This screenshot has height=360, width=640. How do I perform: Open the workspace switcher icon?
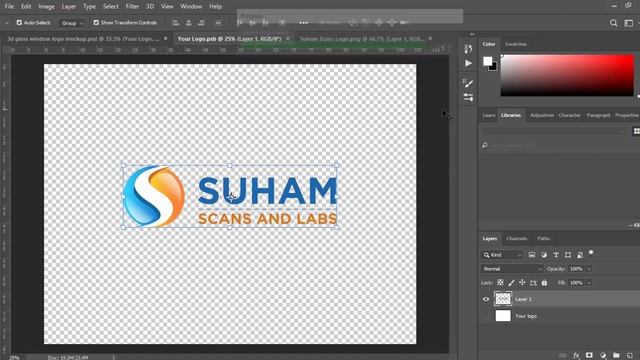[629, 23]
